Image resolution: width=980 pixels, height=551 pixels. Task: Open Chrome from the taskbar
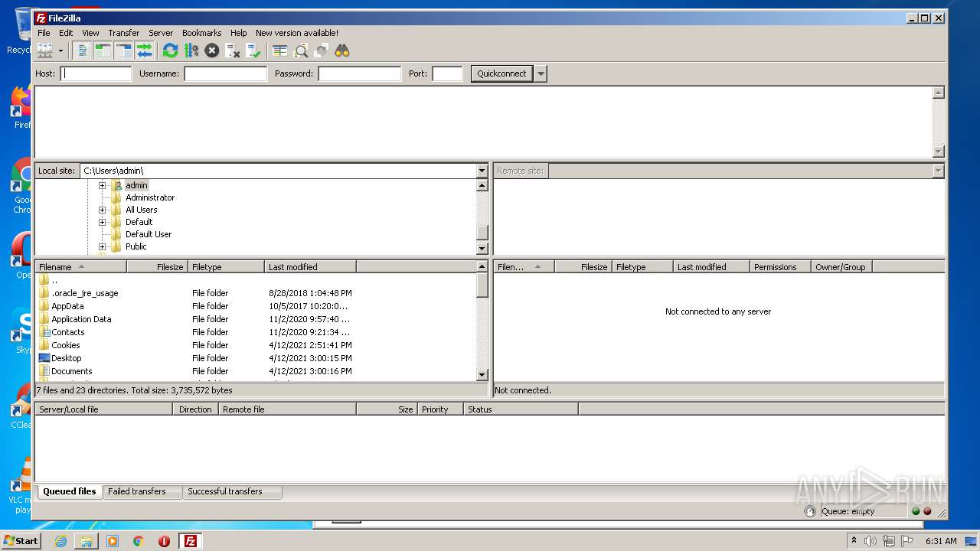pyautogui.click(x=139, y=541)
